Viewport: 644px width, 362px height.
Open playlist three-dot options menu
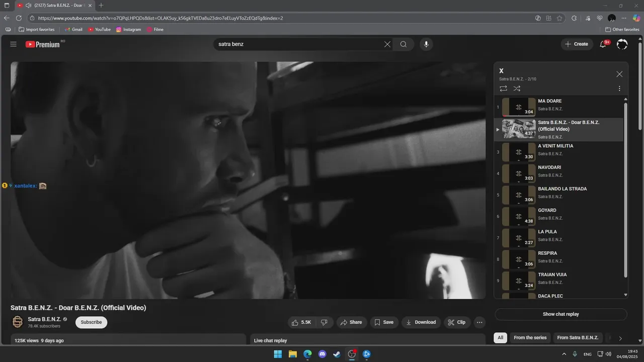click(x=619, y=88)
